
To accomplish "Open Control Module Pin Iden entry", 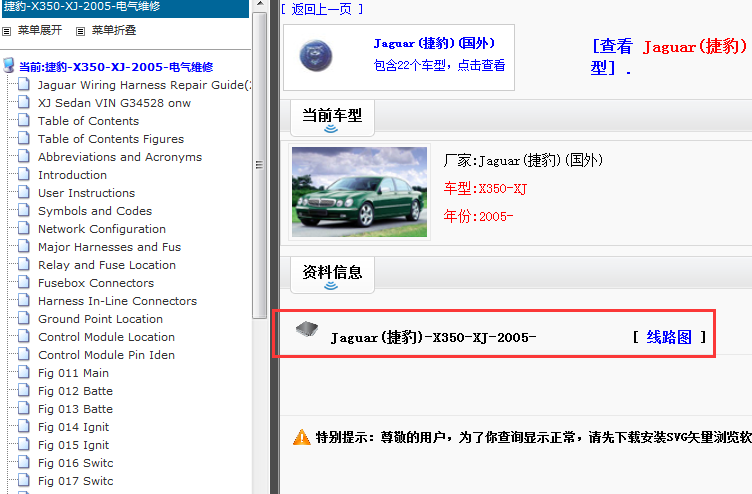I will tap(106, 355).
